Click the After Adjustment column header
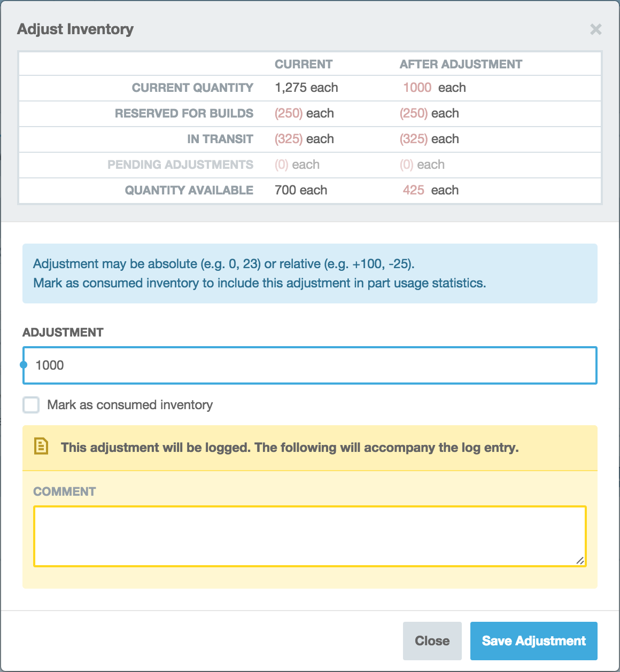 pyautogui.click(x=461, y=64)
